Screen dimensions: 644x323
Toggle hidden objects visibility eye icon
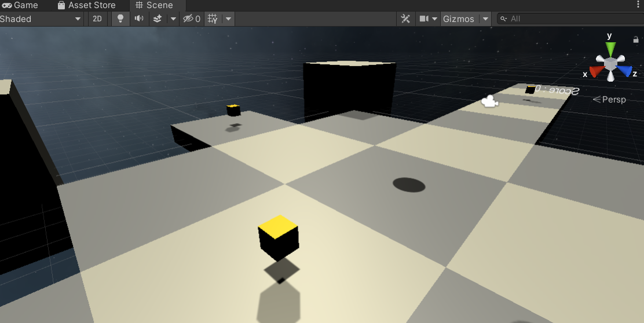pos(191,19)
